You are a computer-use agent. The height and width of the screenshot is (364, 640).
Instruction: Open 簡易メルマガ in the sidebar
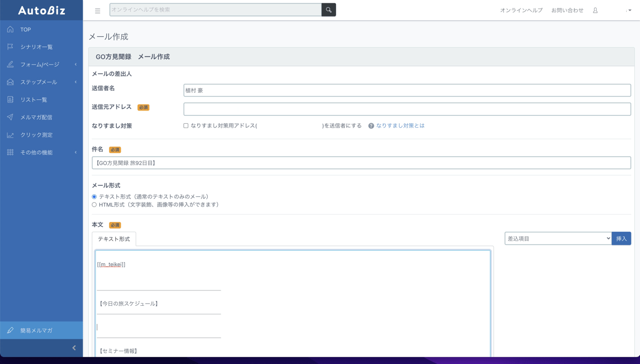(41, 330)
